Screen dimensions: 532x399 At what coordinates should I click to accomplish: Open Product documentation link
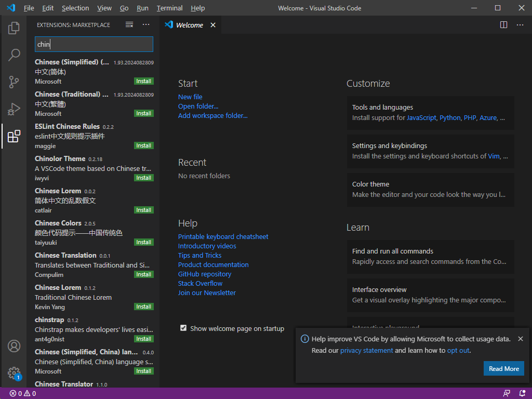click(x=214, y=264)
